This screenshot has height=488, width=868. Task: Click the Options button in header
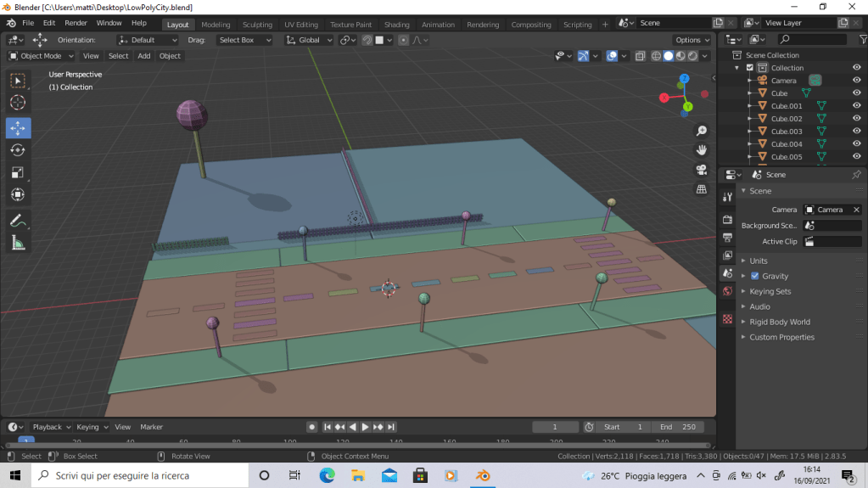692,40
